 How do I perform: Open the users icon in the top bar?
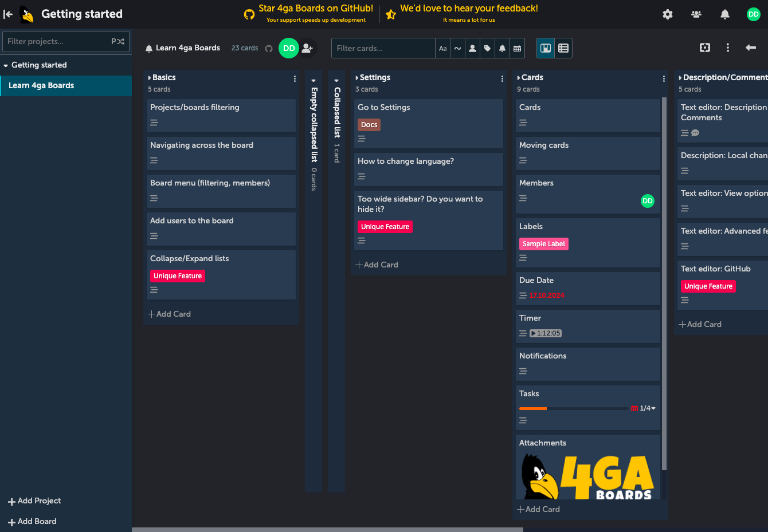click(696, 14)
